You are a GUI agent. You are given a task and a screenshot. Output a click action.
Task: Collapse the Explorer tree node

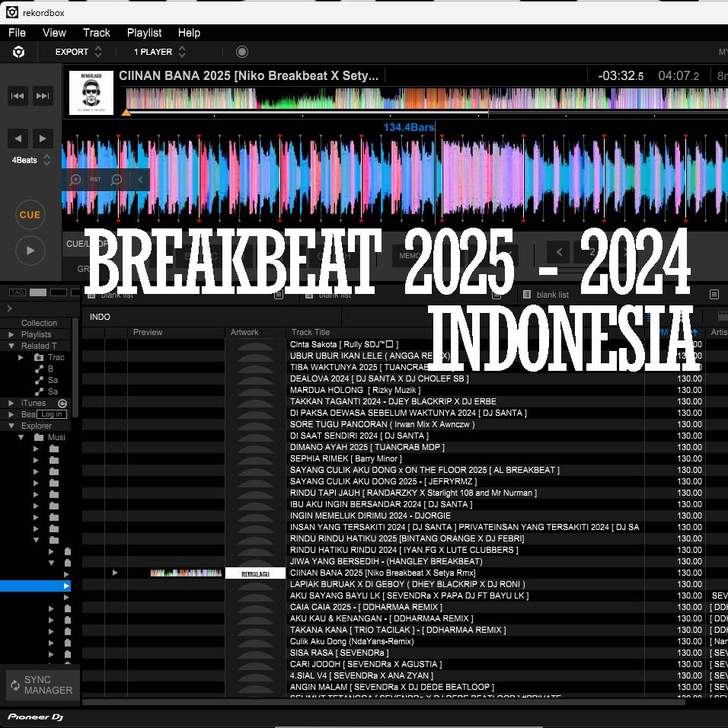pyautogui.click(x=11, y=426)
